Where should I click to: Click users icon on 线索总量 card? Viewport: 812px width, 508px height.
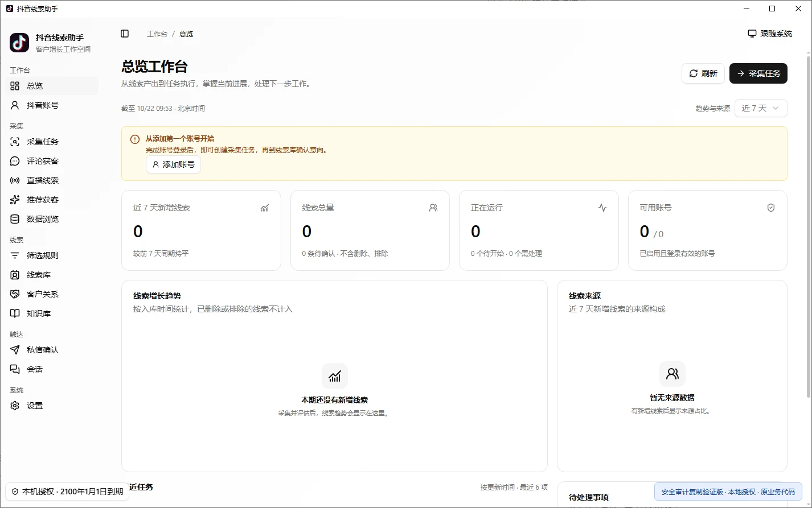[433, 208]
